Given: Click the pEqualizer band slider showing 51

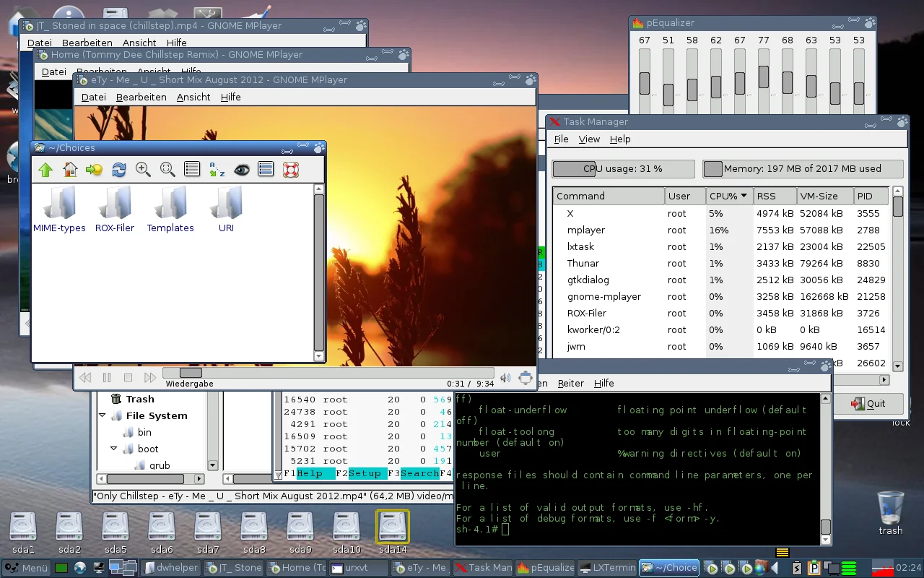Looking at the screenshot, I should point(668,95).
